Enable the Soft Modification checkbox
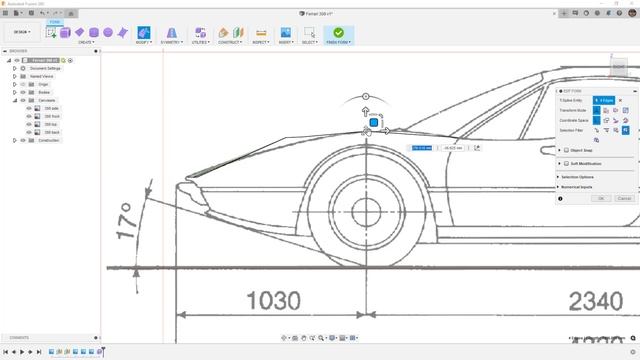This screenshot has height=360, width=640. [567, 164]
